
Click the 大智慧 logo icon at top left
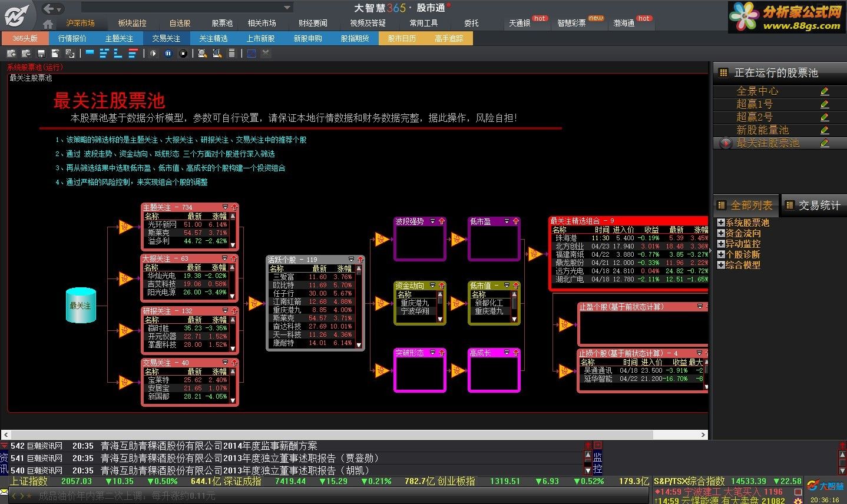[16, 15]
